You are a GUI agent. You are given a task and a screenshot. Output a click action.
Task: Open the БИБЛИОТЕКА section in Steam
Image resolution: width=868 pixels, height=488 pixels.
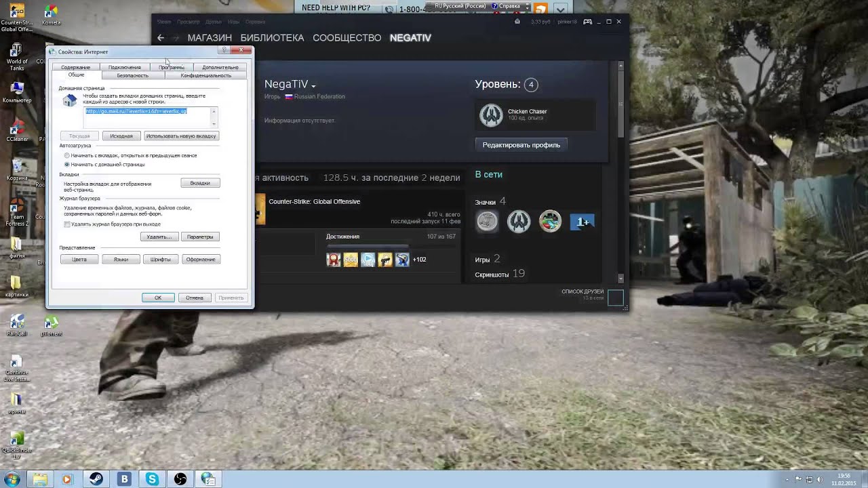pos(272,38)
